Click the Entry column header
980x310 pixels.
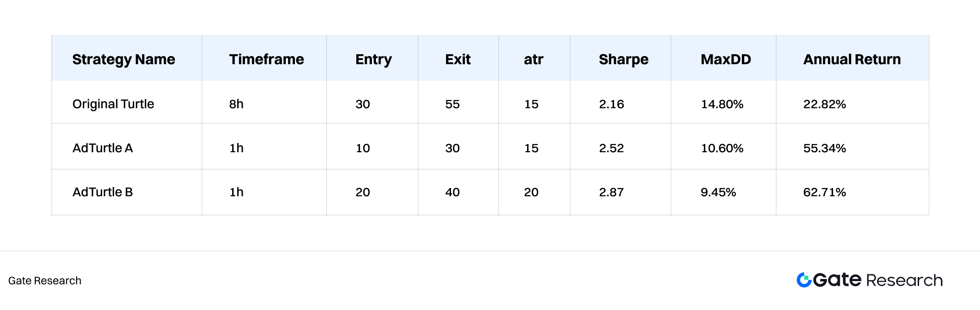coord(374,60)
